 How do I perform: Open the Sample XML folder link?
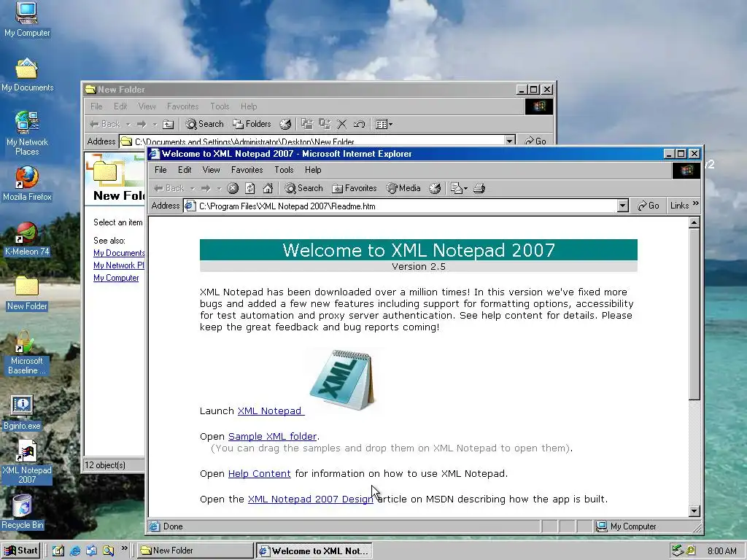[273, 436]
